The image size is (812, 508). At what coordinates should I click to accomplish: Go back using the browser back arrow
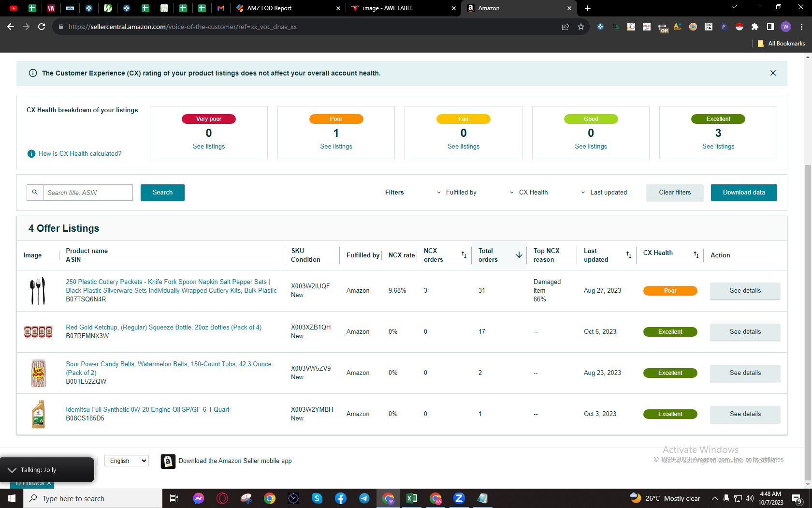(11, 27)
